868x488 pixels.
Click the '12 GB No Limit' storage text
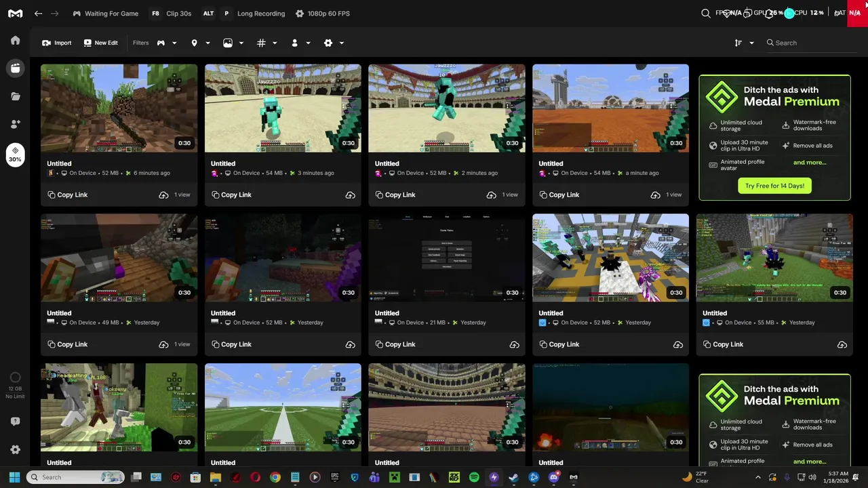click(x=15, y=392)
